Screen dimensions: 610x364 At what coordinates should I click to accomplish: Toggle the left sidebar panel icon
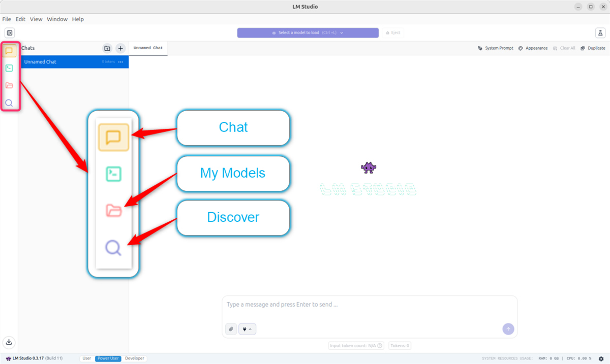(9, 33)
